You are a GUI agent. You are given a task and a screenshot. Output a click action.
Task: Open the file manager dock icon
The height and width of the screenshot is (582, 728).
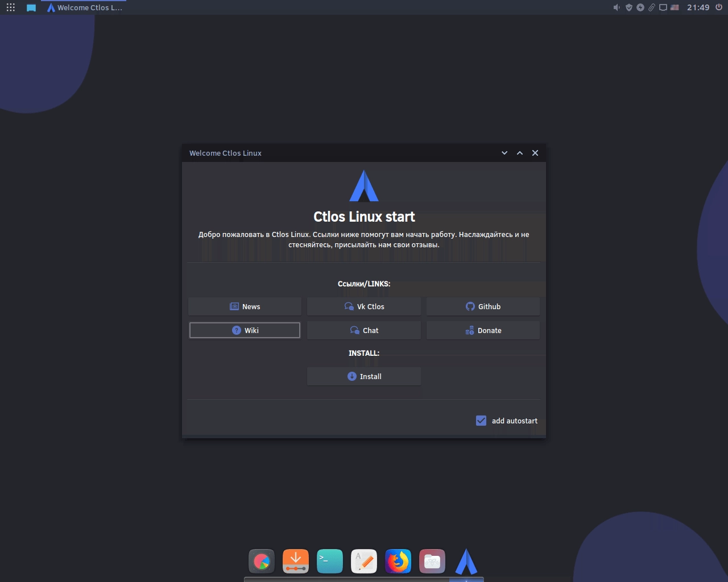pyautogui.click(x=432, y=562)
